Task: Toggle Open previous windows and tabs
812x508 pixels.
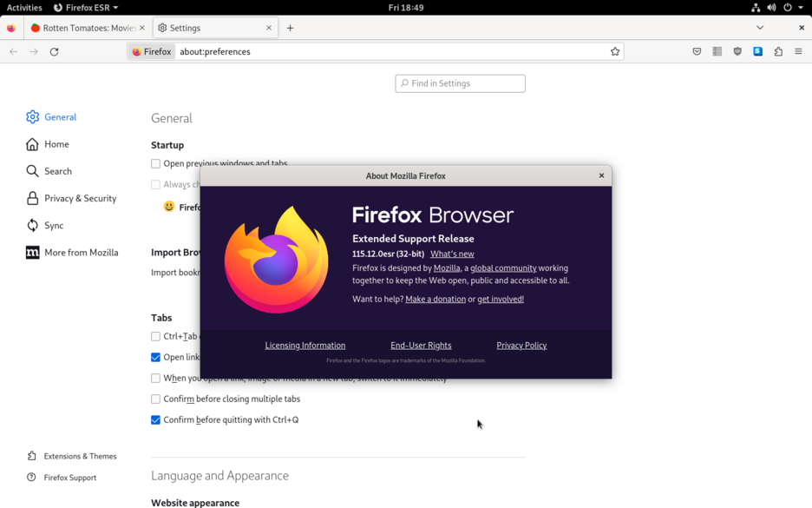Action: coord(155,164)
